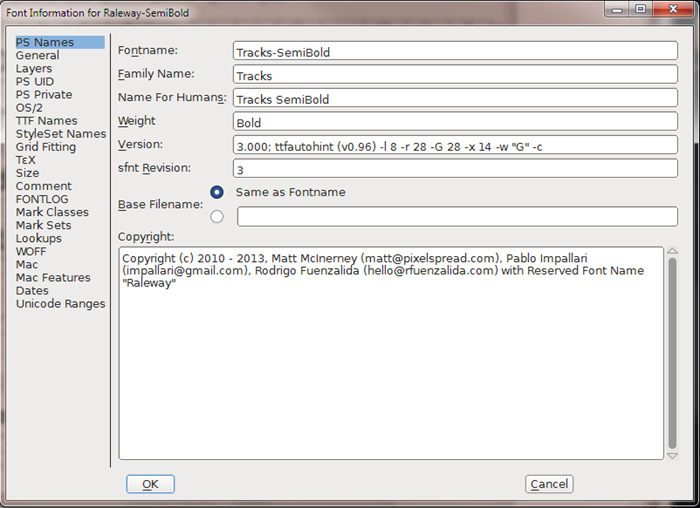Click the Copyright vertical scrollbar thumb
The height and width of the screenshot is (508, 700).
(672, 353)
